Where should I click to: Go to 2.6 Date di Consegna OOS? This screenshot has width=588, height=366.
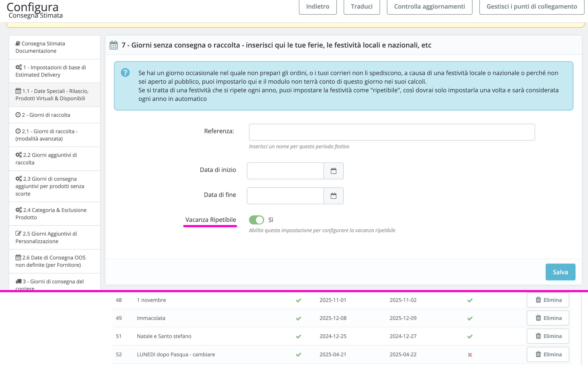[x=55, y=261]
